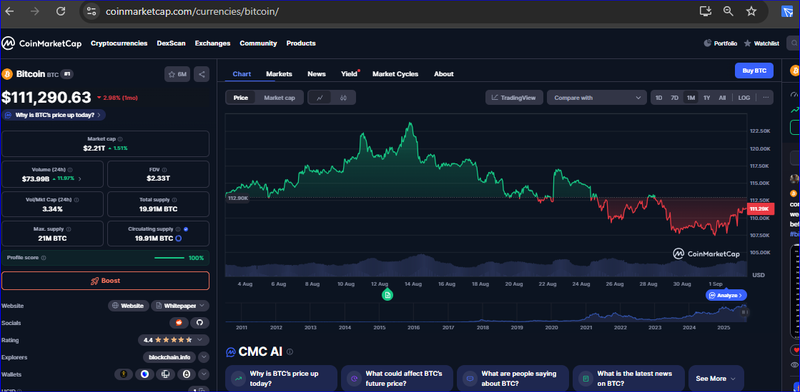Click info icon next to Max. supply
The image size is (800, 392).
(69, 230)
